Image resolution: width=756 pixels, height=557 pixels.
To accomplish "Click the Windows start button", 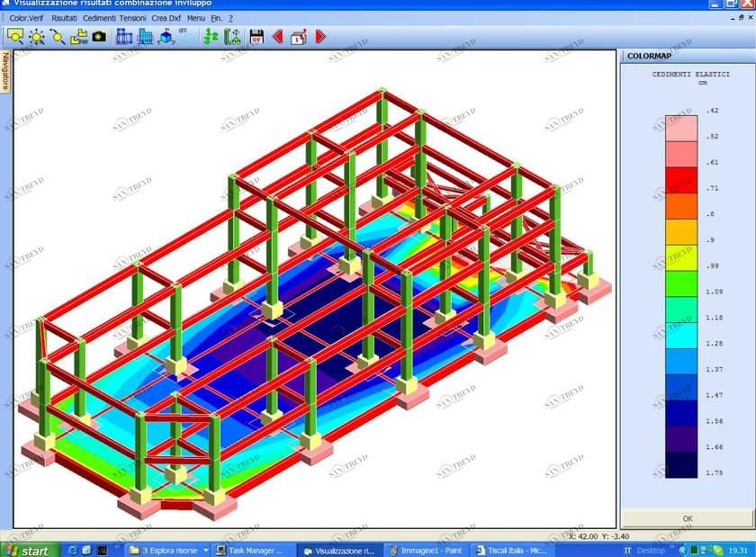I will click(27, 550).
